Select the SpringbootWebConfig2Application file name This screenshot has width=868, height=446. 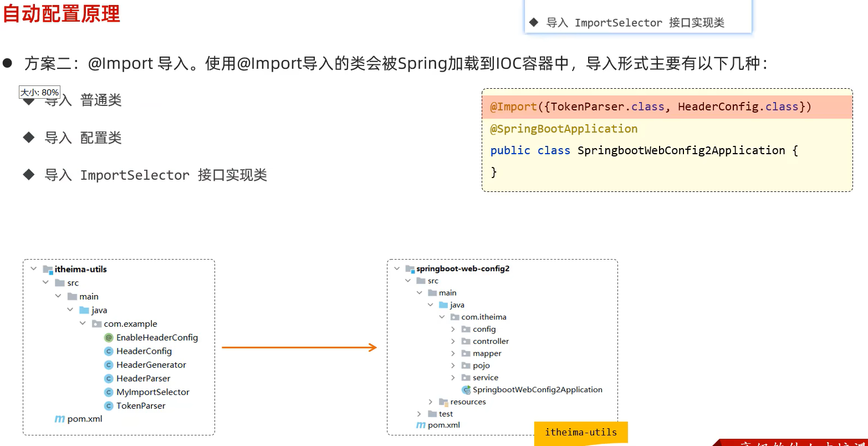click(538, 390)
